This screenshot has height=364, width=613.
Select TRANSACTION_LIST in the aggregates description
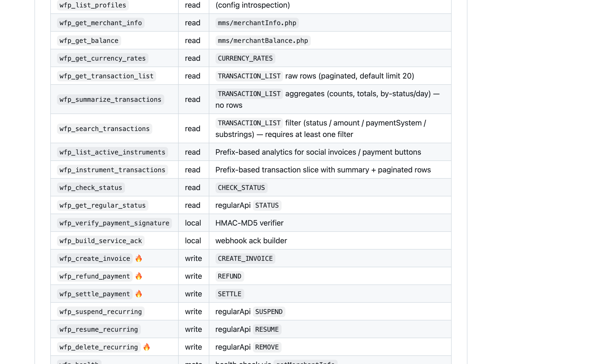coord(249,93)
